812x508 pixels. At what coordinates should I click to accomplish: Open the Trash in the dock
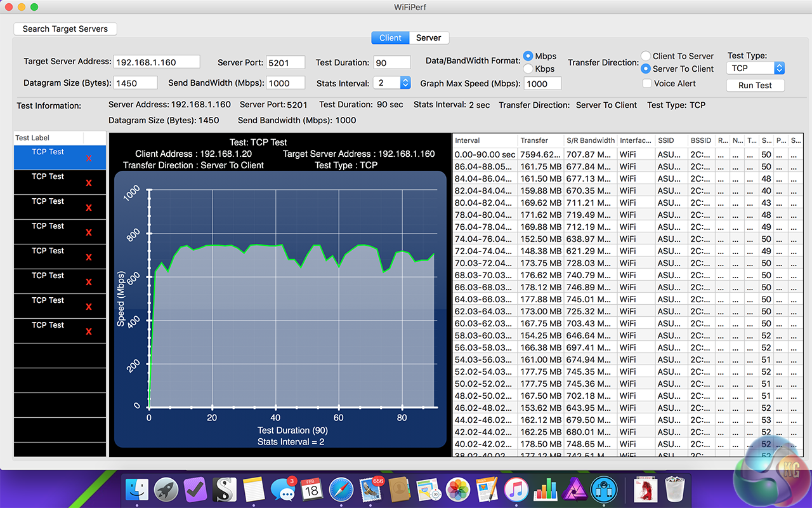click(x=674, y=490)
